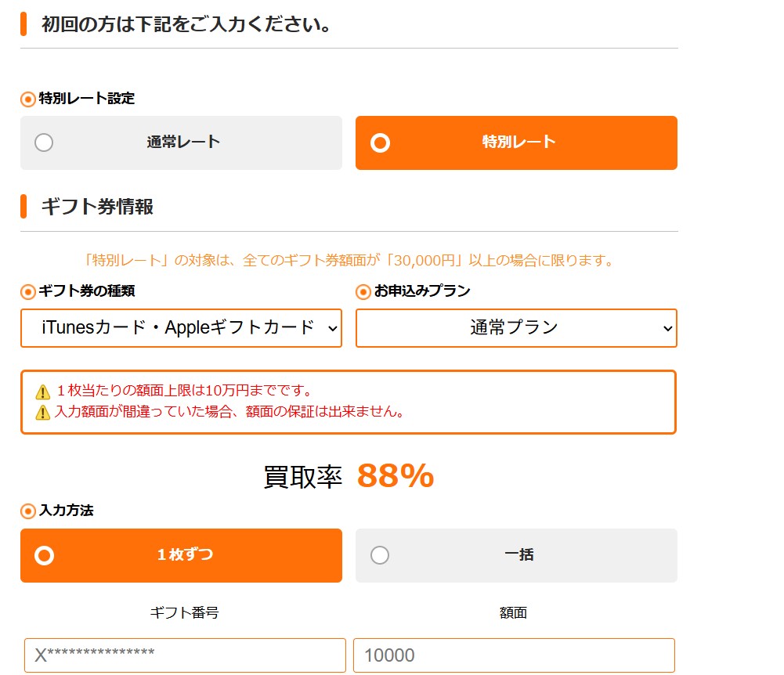The height and width of the screenshot is (675, 784).
Task: Open the ギフト券の種類 dropdown
Action: click(x=181, y=328)
